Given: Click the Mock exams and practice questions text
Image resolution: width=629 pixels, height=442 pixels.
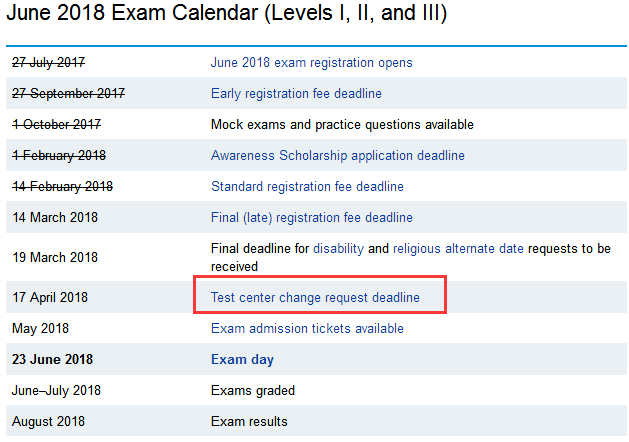Looking at the screenshot, I should (x=342, y=124).
